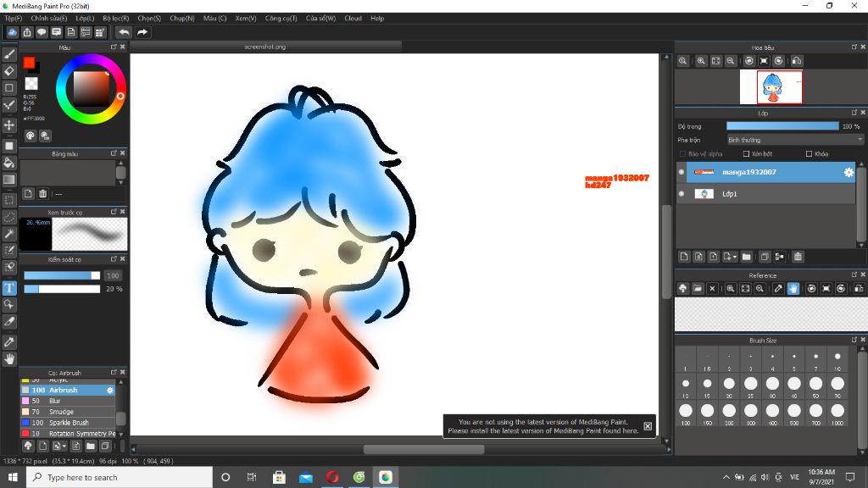
Task: Undock the Reference panel
Action: (x=854, y=275)
